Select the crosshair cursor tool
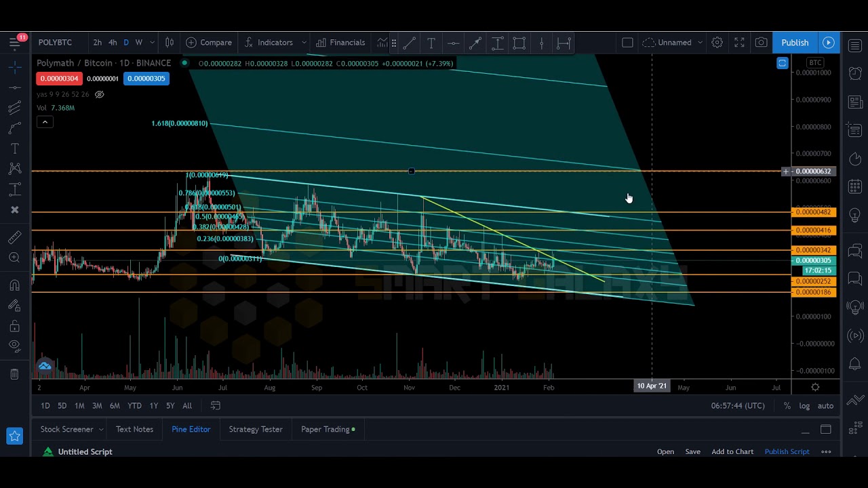The height and width of the screenshot is (488, 868). point(14,66)
